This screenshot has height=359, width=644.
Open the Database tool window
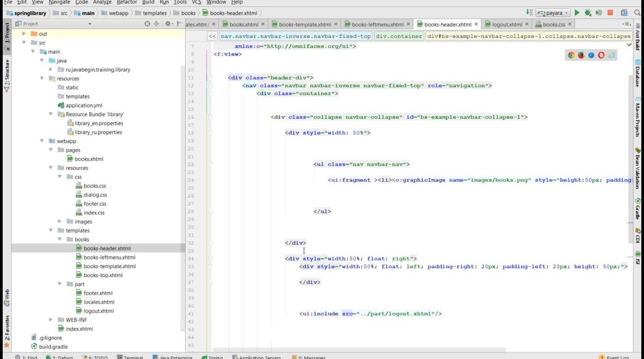pyautogui.click(x=637, y=73)
